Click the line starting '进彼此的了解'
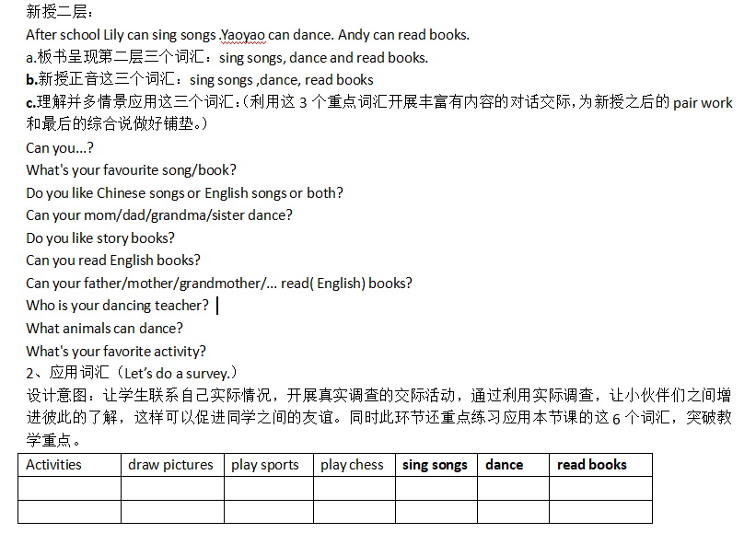The image size is (756, 533). tap(379, 417)
